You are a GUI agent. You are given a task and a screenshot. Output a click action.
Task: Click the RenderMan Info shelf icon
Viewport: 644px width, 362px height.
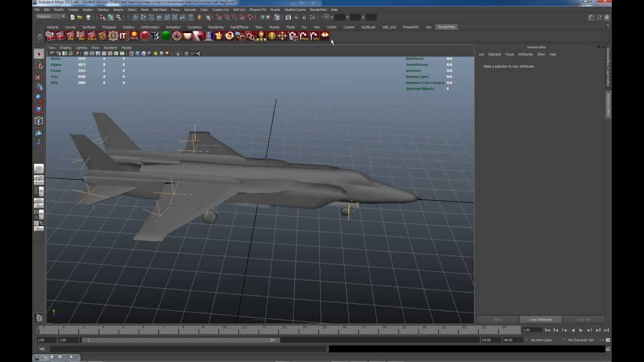[x=314, y=36]
